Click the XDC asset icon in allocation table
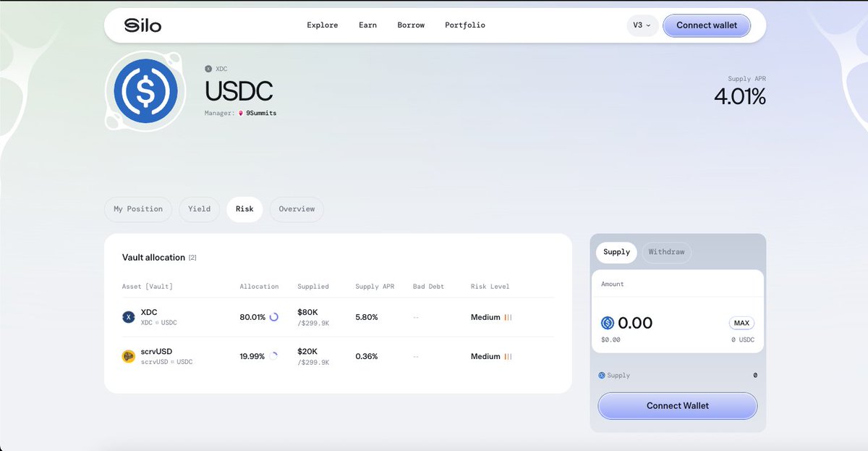Viewport: 868px width, 451px height. (x=129, y=317)
